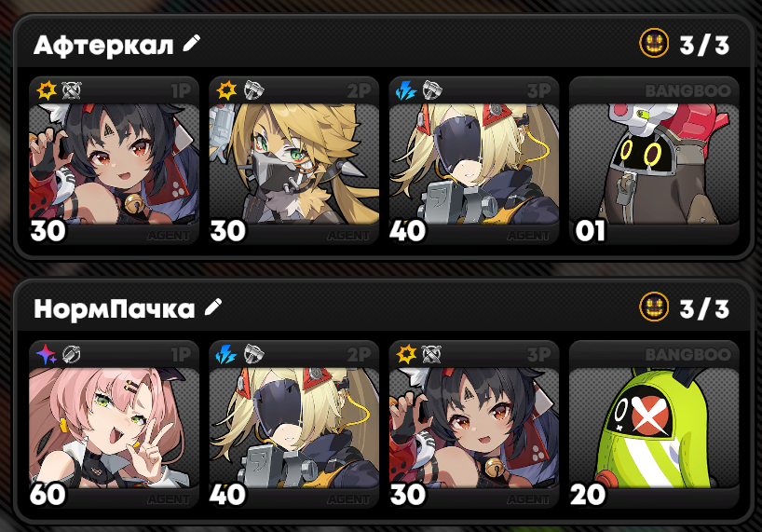
Task: Click the physical element icon on Афтеркал 1P
Action: pos(47,90)
